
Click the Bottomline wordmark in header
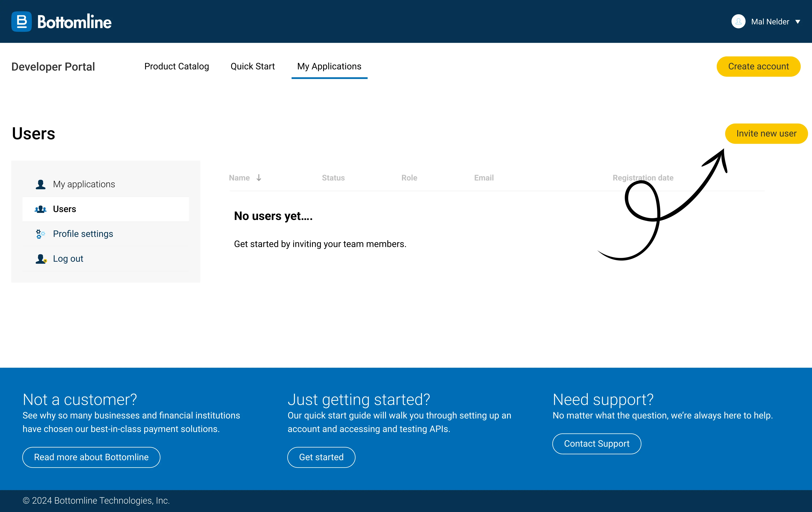[74, 22]
